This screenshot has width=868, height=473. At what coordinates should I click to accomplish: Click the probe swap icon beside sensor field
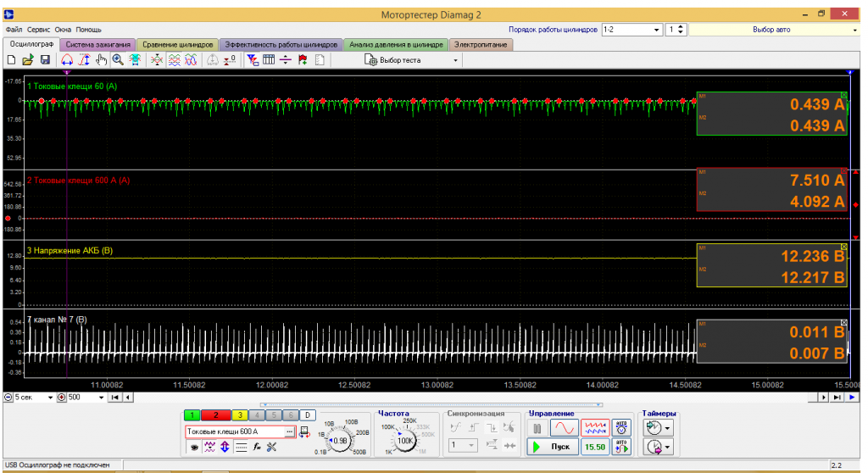(304, 432)
